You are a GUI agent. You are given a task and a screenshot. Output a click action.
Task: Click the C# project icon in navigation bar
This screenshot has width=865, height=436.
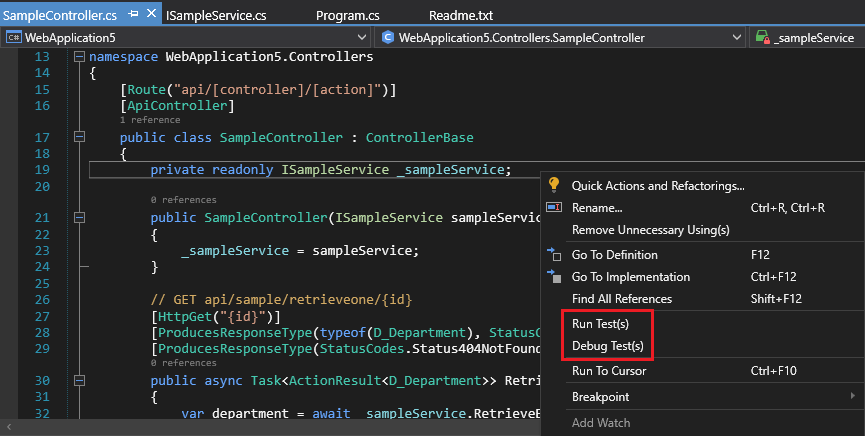point(14,38)
